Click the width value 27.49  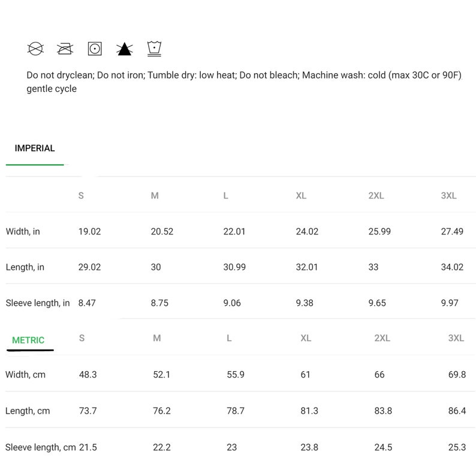[x=452, y=231]
